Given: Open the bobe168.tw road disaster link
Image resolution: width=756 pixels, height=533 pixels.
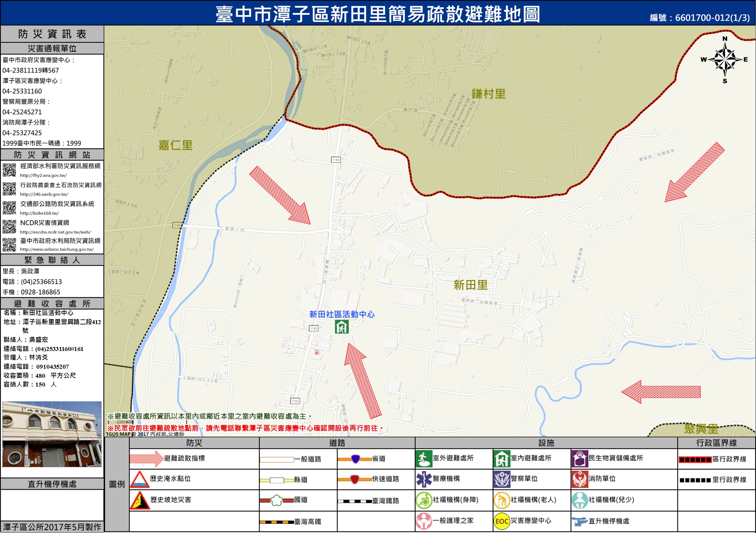Looking at the screenshot, I should (x=39, y=213).
